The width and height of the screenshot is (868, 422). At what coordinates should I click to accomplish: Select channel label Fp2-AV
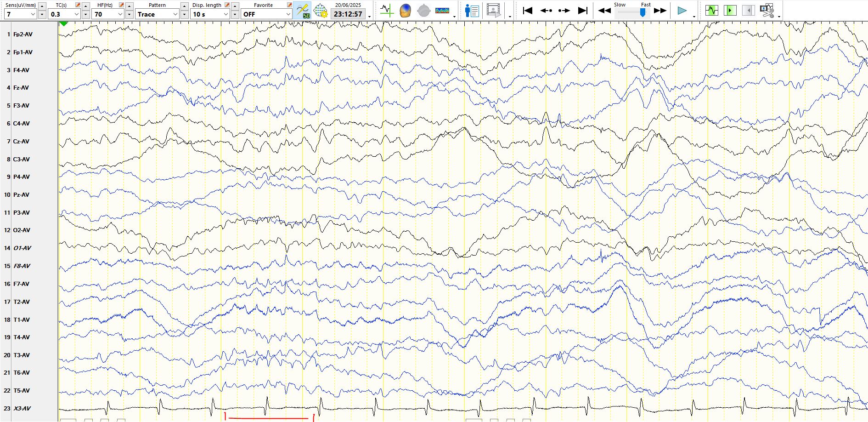23,34
